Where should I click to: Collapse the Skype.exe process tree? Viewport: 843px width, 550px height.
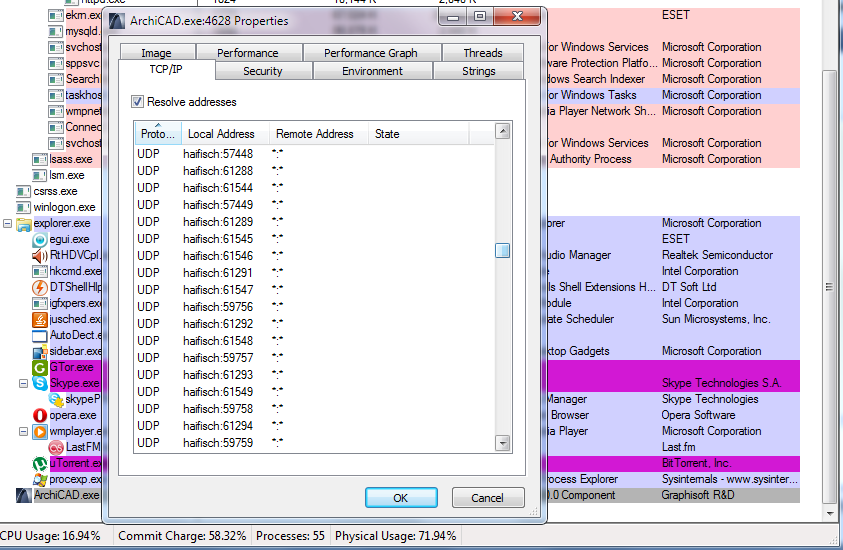tap(24, 383)
